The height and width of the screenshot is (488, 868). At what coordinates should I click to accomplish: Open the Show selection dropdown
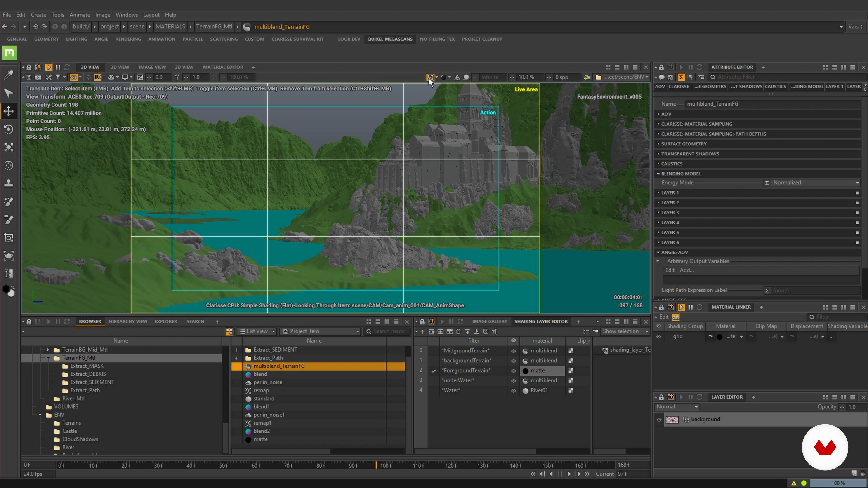(x=625, y=331)
